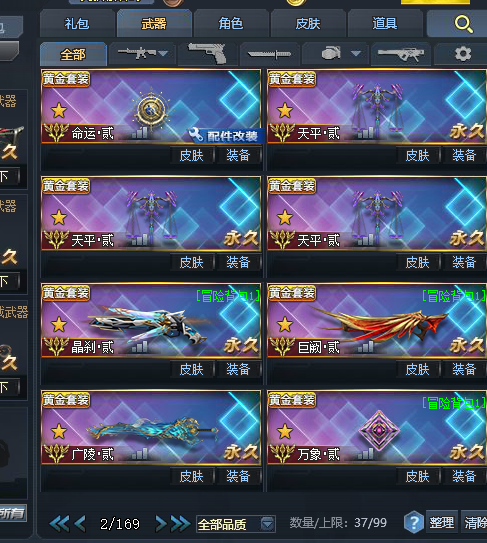This screenshot has width=487, height=543.
Task: Filter by heavy weapon gun icon
Action: point(401,54)
